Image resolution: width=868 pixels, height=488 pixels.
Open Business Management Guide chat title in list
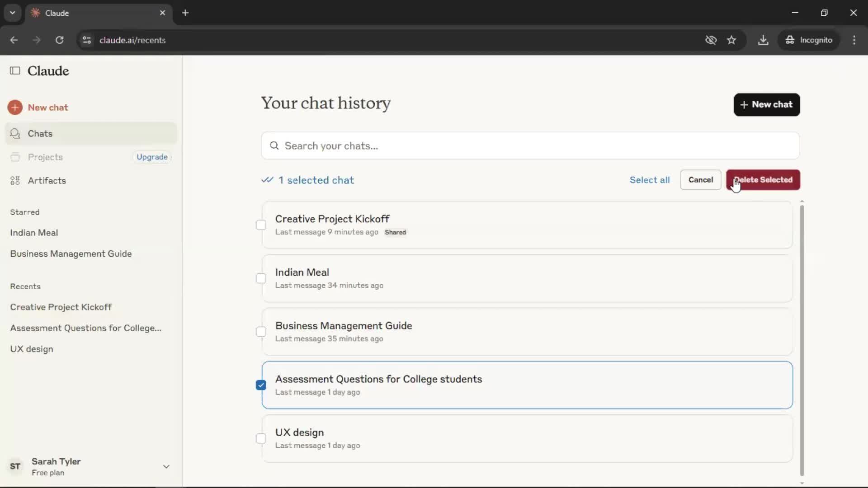(344, 325)
